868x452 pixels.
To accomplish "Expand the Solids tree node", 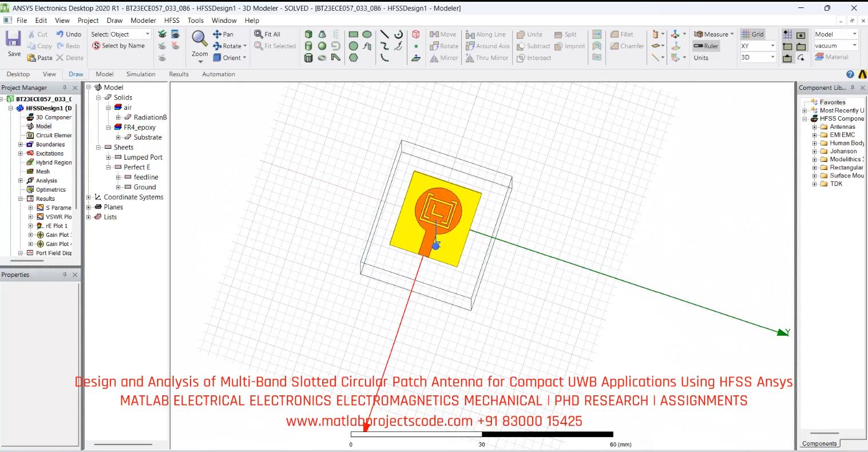I will 100,97.
